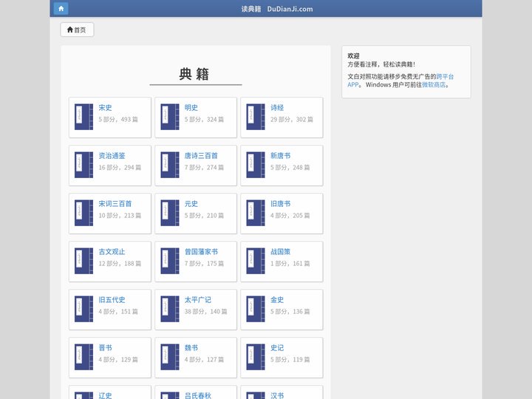Click the book icon for 旧唐书

[256, 213]
